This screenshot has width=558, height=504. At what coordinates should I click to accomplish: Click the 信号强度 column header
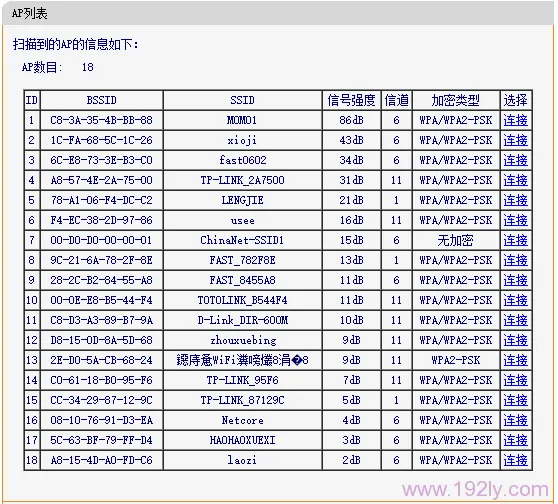pyautogui.click(x=352, y=100)
